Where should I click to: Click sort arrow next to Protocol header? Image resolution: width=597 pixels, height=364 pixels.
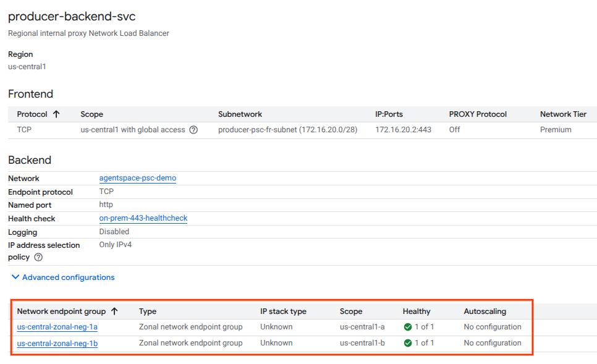56,114
